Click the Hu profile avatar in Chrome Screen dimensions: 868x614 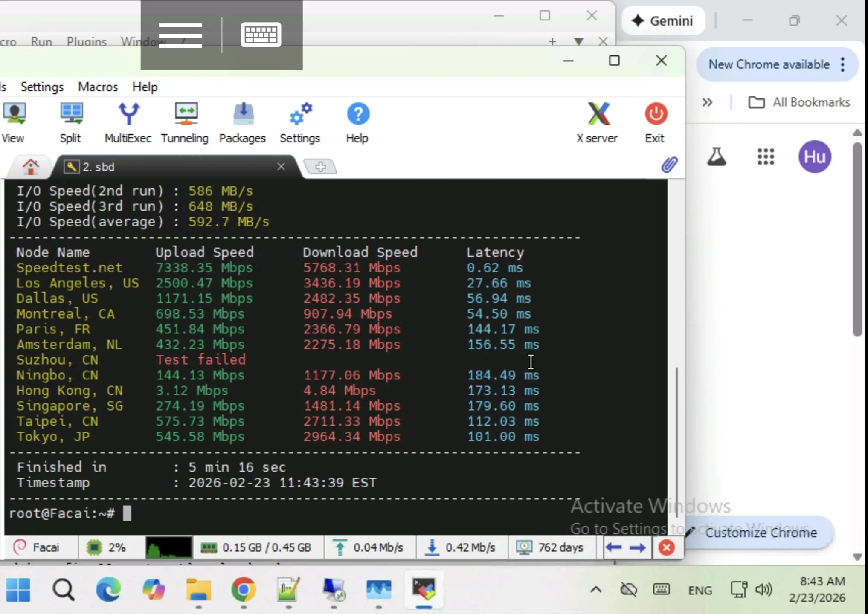(815, 156)
